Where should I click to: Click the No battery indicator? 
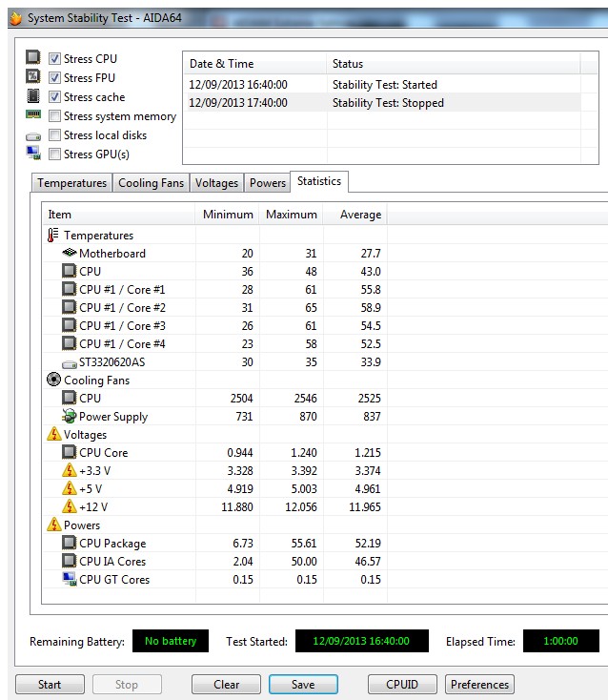(x=171, y=641)
